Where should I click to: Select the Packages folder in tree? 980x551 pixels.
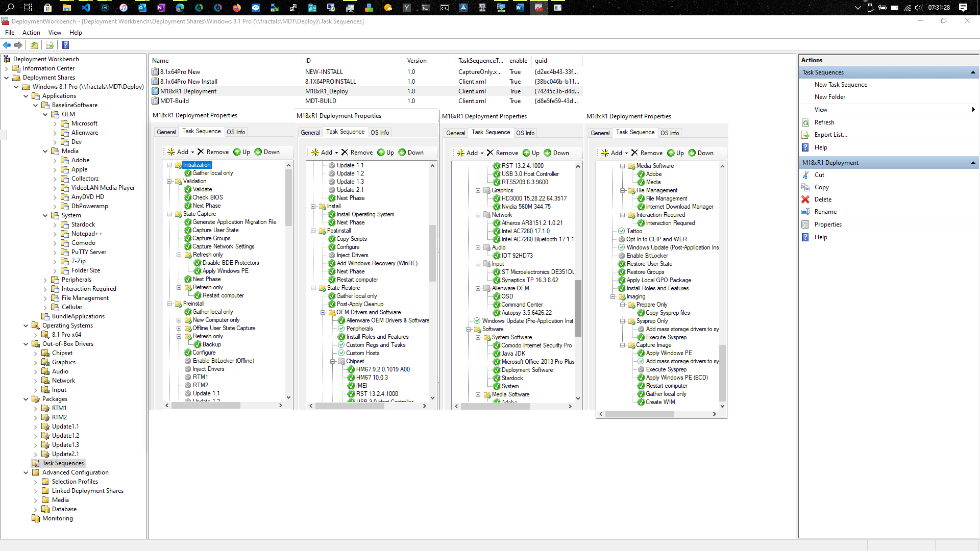(x=55, y=399)
